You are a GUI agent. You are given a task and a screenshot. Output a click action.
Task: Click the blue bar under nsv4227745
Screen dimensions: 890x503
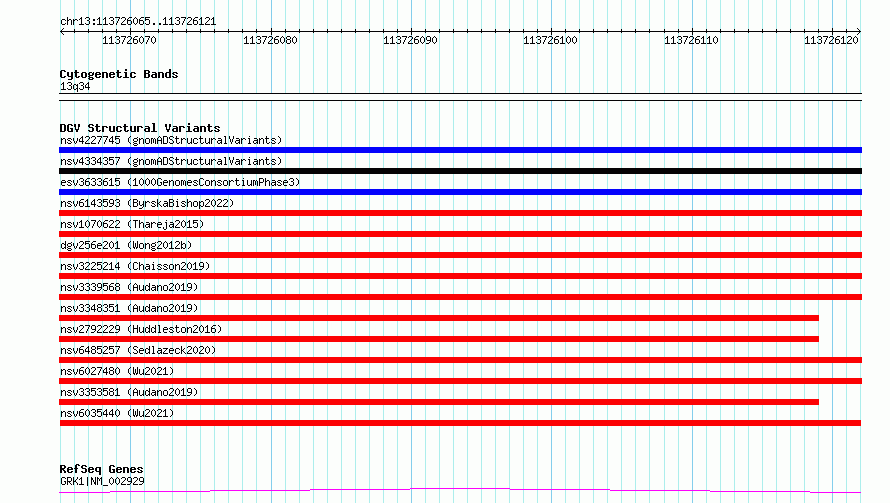[460, 150]
